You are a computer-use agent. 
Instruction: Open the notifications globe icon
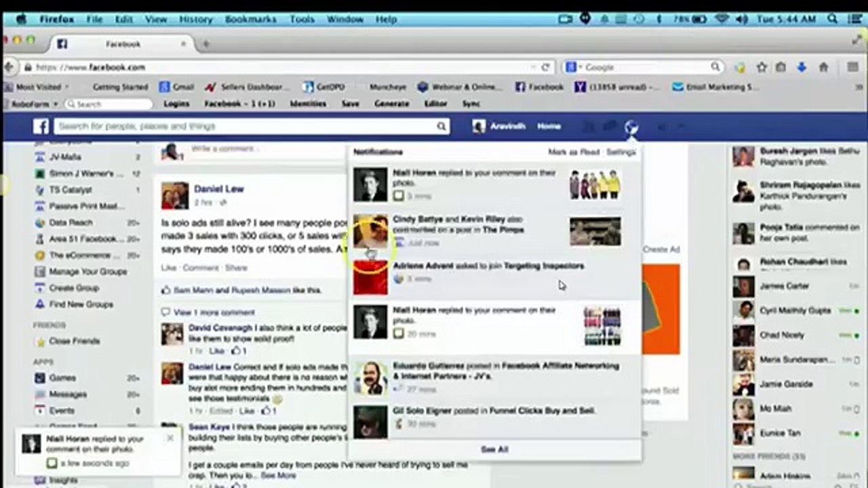pos(631,126)
